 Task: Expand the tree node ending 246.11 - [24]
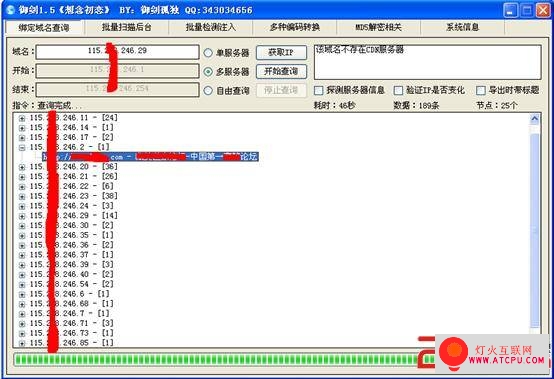22,118
